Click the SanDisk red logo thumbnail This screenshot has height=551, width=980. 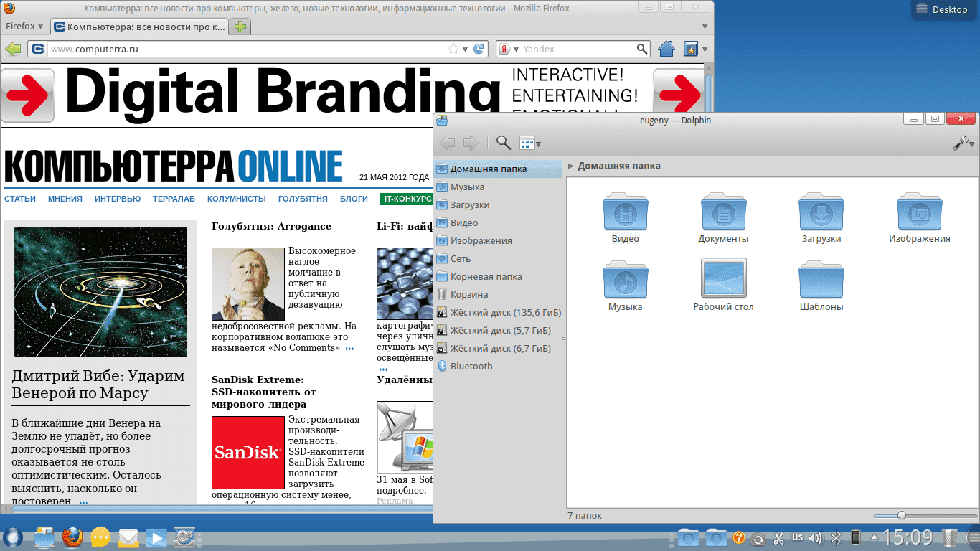248,453
